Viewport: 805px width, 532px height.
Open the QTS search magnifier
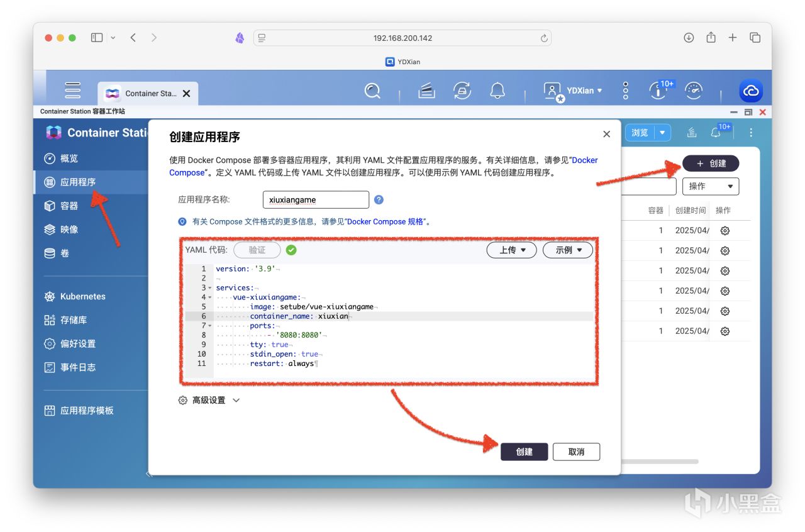click(372, 91)
